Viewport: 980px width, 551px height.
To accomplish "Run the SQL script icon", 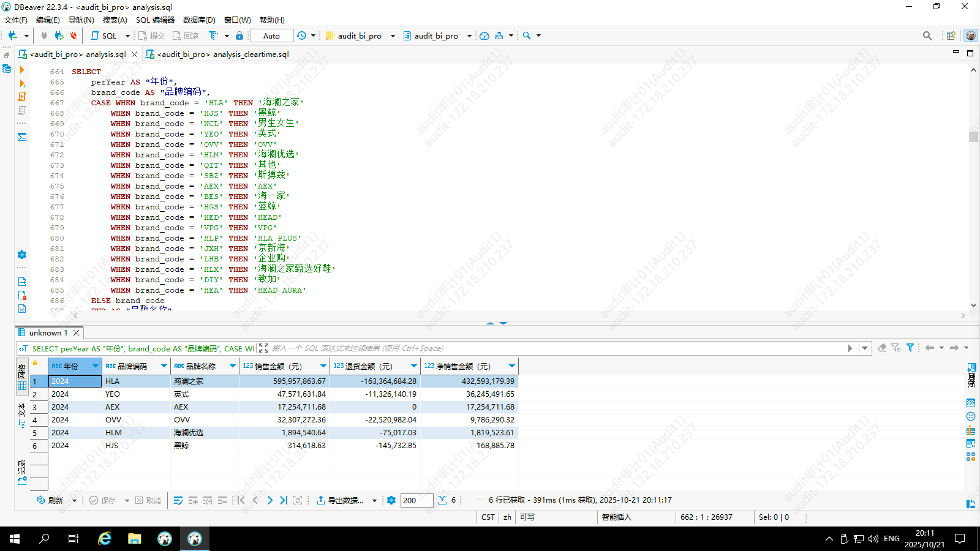I will click(x=22, y=97).
